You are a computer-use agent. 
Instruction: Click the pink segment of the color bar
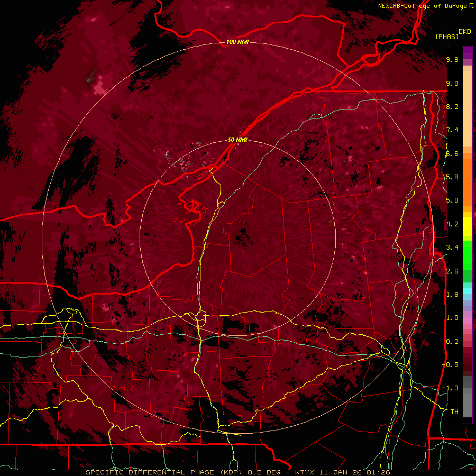tap(467, 321)
